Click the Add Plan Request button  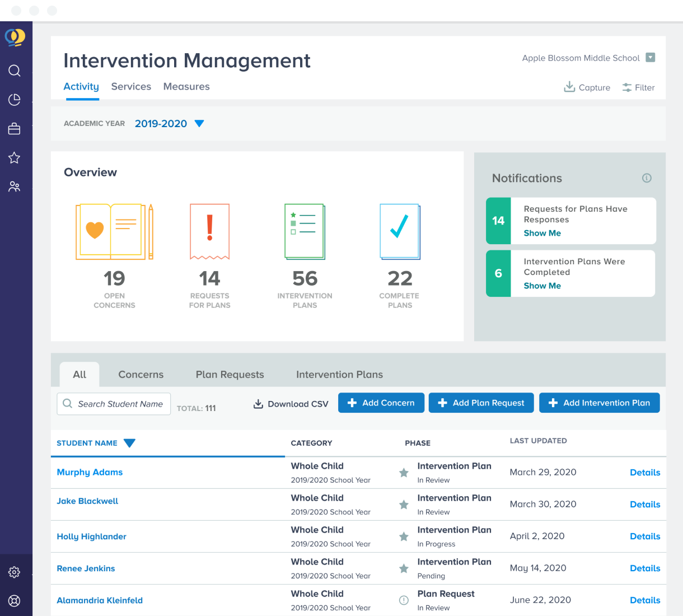coord(481,403)
